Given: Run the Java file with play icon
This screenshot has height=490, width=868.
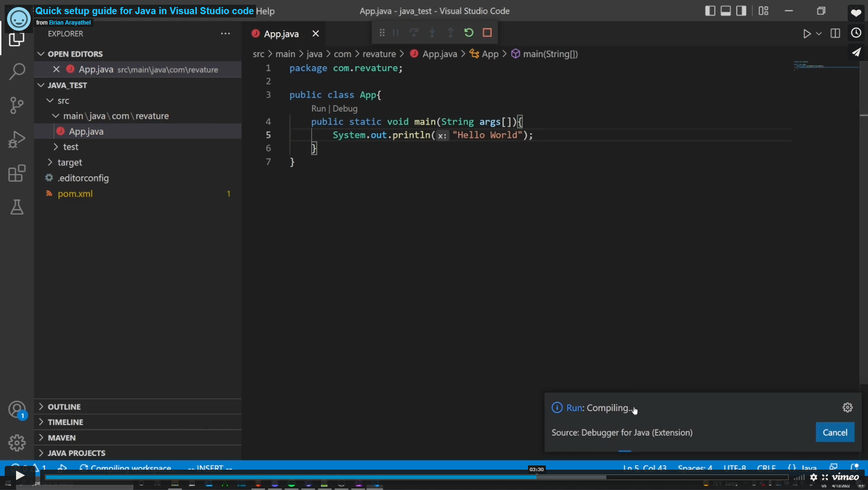Looking at the screenshot, I should click(807, 34).
